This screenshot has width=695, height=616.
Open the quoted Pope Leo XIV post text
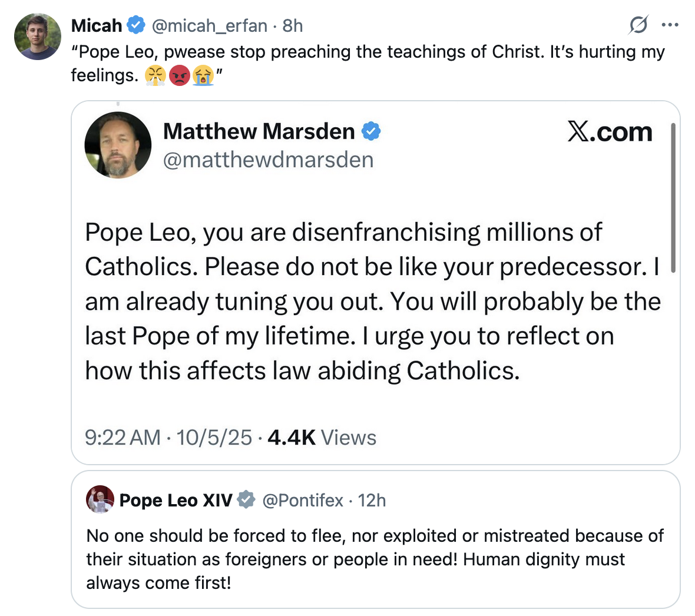375,559
